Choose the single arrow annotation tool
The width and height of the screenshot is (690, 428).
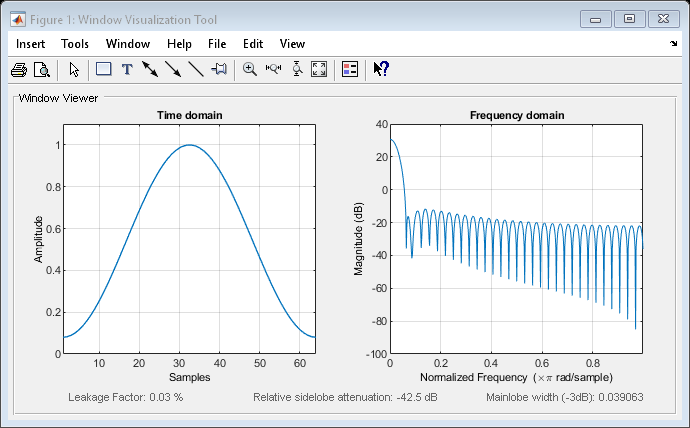(x=173, y=69)
